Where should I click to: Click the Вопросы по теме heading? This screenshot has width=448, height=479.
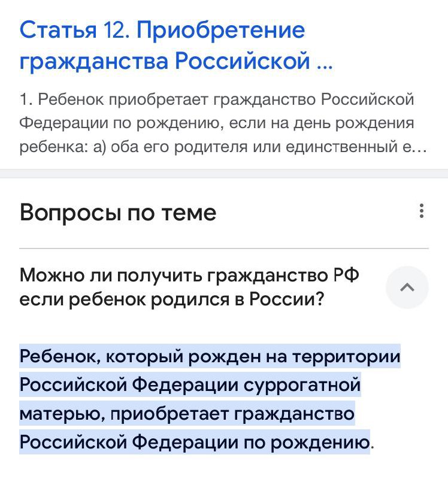click(118, 212)
